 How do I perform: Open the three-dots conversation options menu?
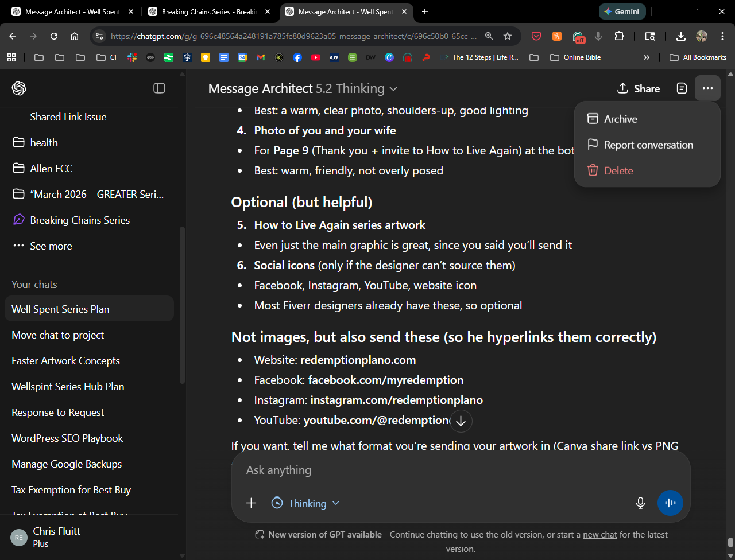click(x=707, y=88)
